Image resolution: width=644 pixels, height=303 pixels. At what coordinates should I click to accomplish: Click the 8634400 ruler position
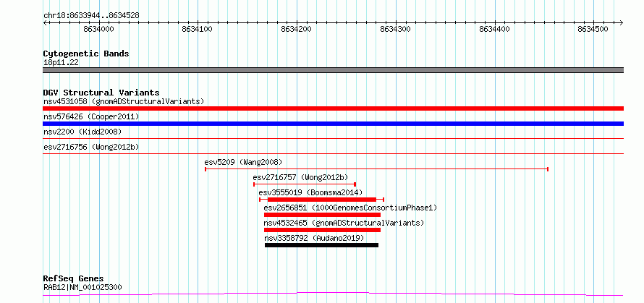click(x=494, y=29)
